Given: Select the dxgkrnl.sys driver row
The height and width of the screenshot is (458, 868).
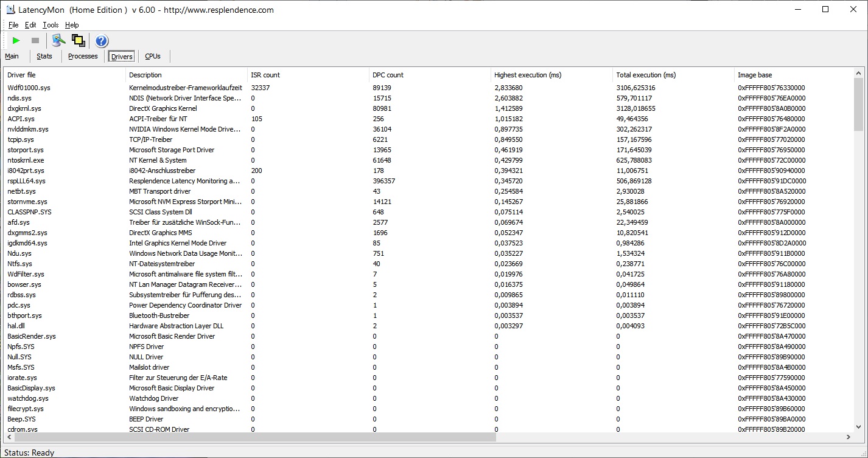Looking at the screenshot, I should (429, 108).
